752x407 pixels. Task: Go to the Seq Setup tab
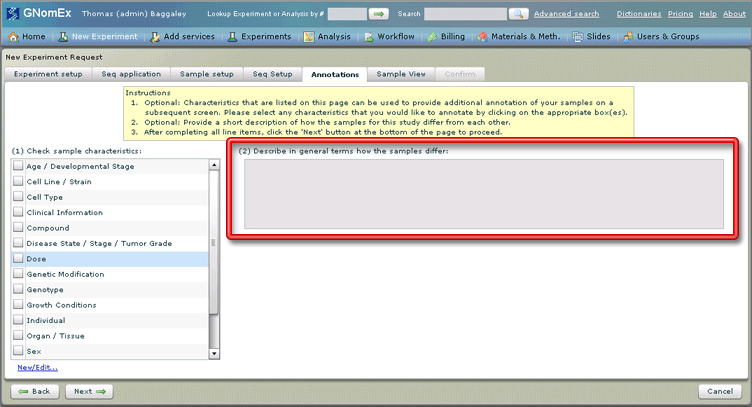272,74
